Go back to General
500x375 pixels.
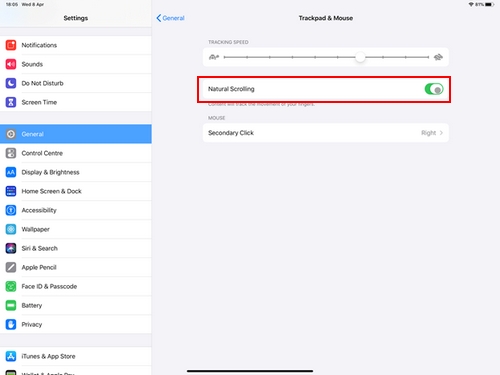[x=170, y=18]
